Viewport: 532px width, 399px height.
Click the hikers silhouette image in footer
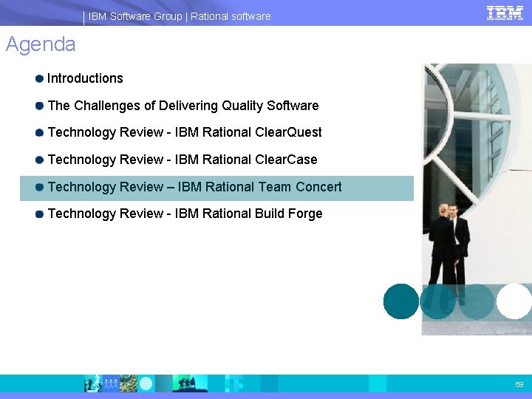(190, 383)
